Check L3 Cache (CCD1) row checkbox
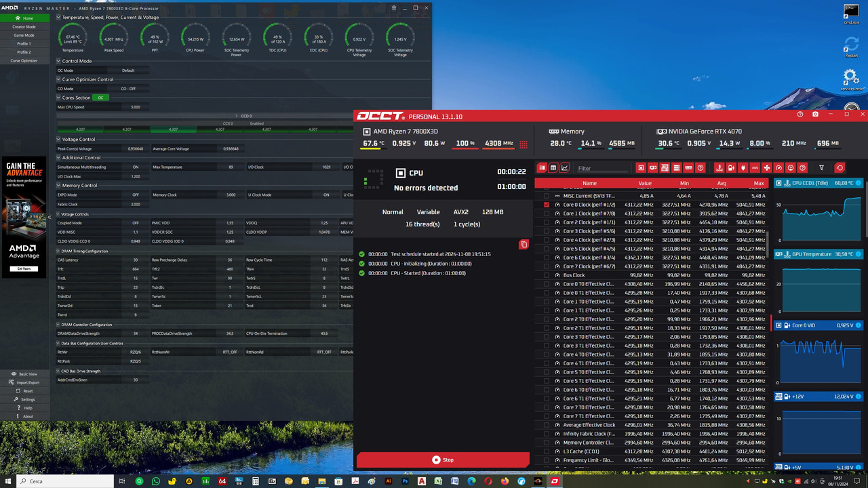Viewport: 868px width, 488px height. (547, 451)
